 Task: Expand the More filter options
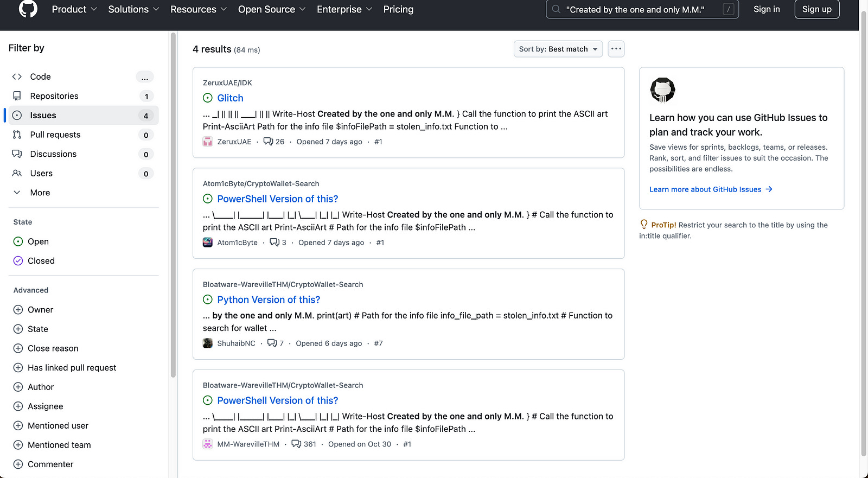[x=84, y=193]
